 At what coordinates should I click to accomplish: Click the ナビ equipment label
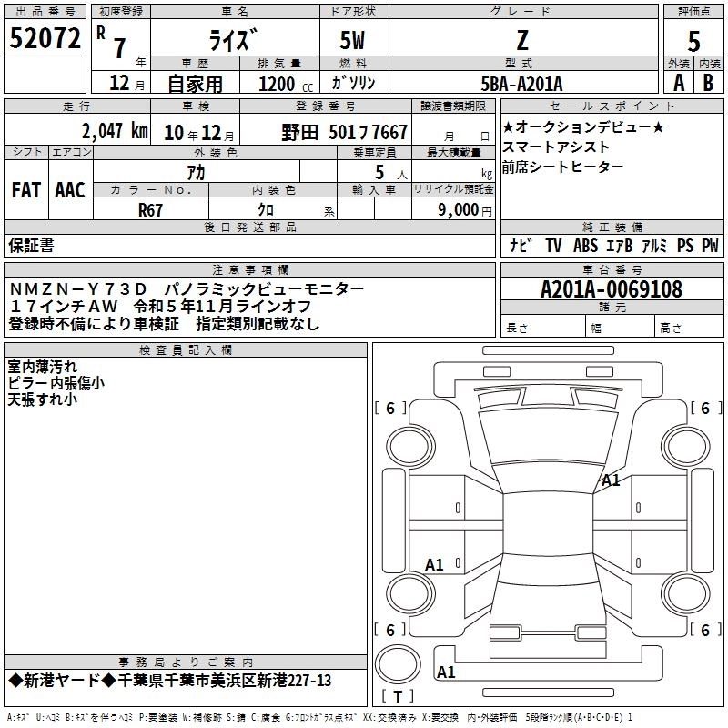tap(521, 246)
